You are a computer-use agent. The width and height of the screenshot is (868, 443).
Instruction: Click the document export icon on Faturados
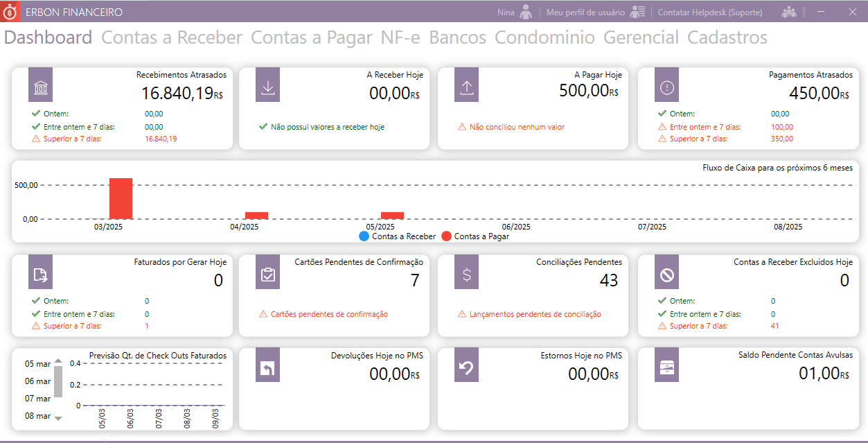point(40,275)
